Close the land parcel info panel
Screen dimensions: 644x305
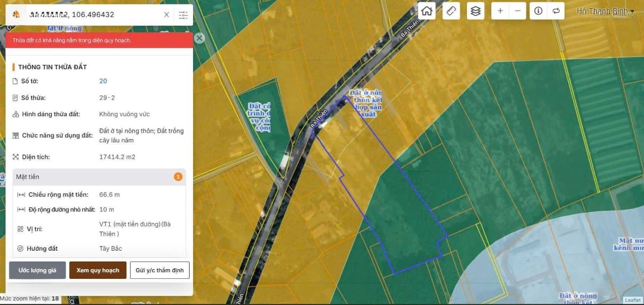click(x=199, y=38)
